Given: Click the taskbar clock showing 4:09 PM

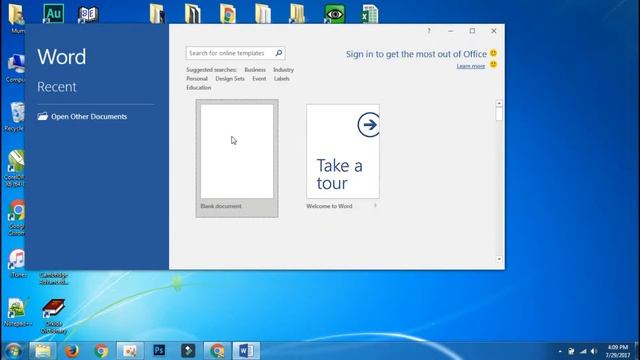Looking at the screenshot, I should click(x=617, y=351).
